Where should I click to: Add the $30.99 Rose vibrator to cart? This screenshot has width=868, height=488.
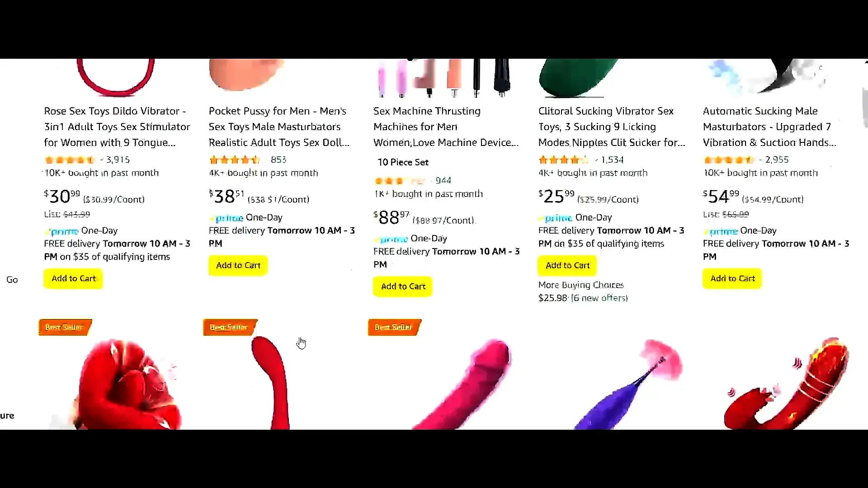[73, 278]
